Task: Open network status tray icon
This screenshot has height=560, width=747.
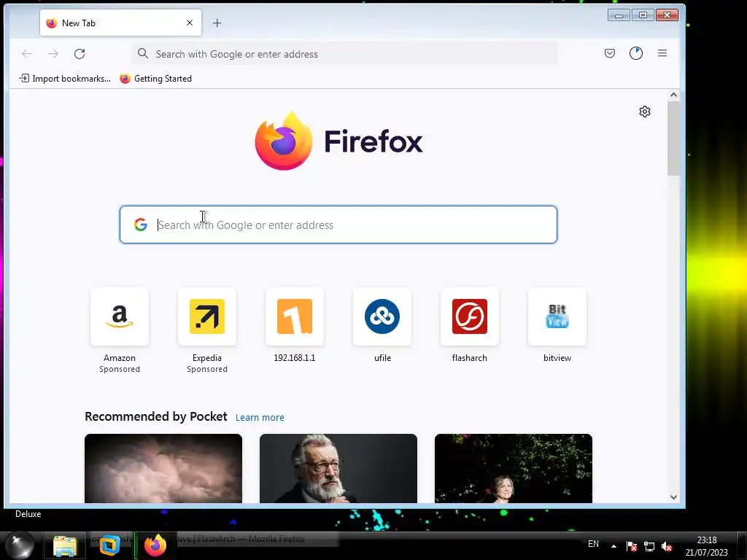Action: pos(649,546)
